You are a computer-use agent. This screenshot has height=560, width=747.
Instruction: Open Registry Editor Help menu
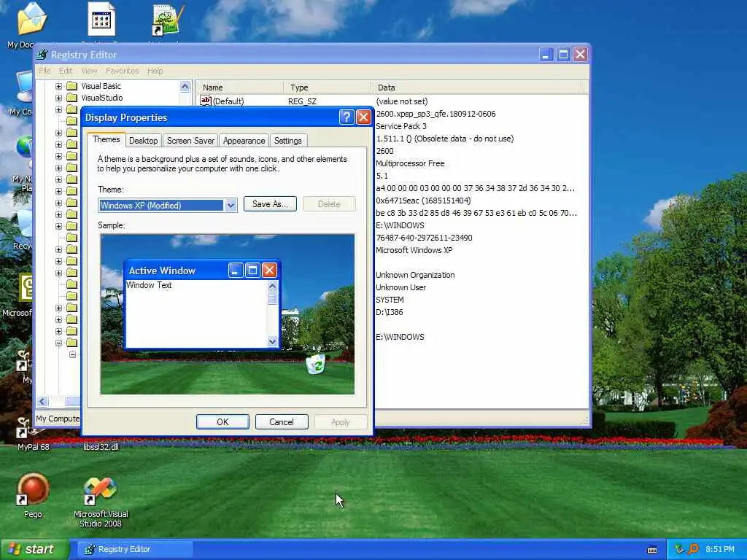pos(155,71)
